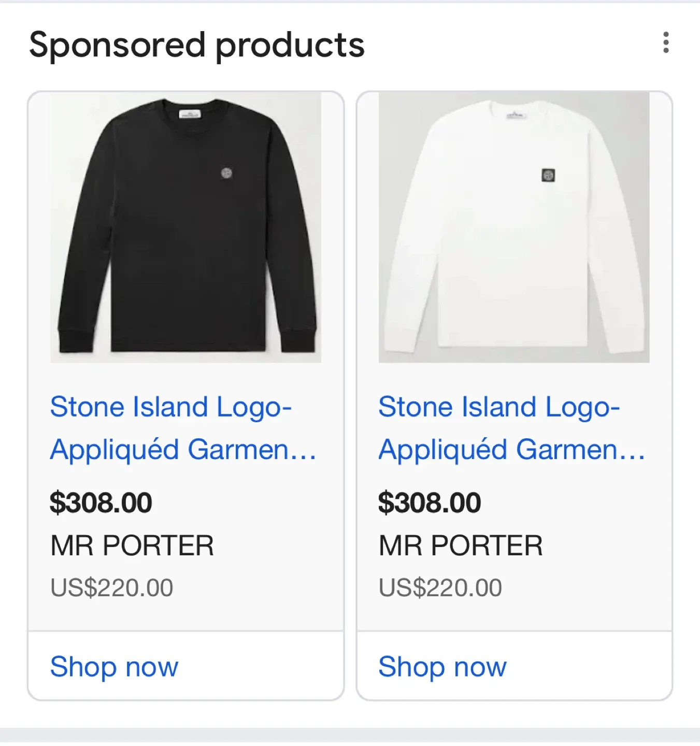Click Shop now under the white sweatshirt
The image size is (700, 746).
(441, 667)
